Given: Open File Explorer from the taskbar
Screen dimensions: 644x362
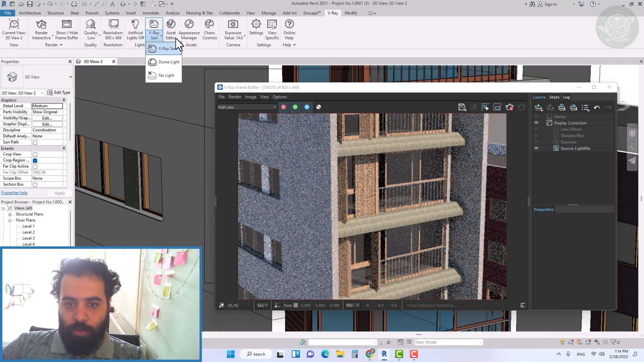Looking at the screenshot, I should tap(340, 354).
